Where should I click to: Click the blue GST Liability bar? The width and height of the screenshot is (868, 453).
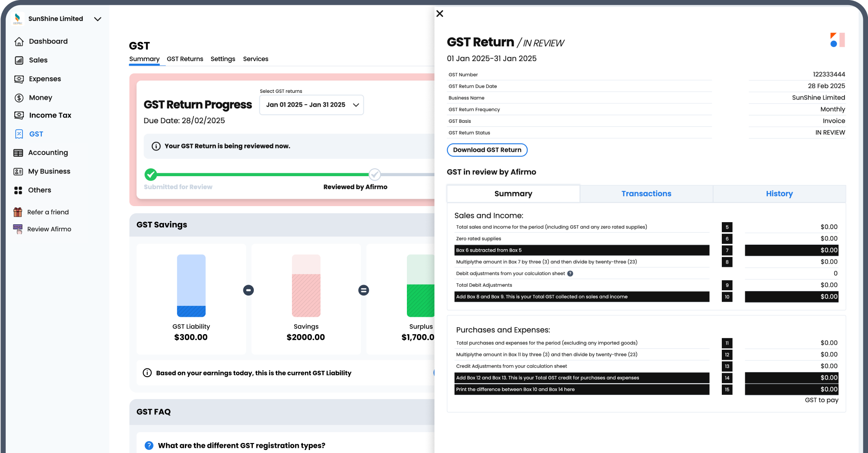click(x=191, y=286)
